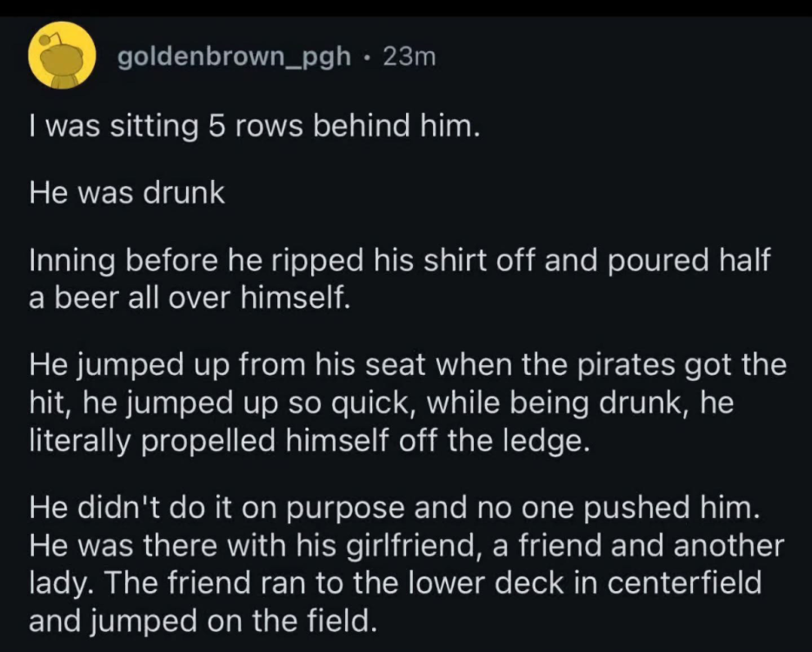Click the line starting "literally propelled himself"
Screen dimensions: 812x652
click(309, 442)
